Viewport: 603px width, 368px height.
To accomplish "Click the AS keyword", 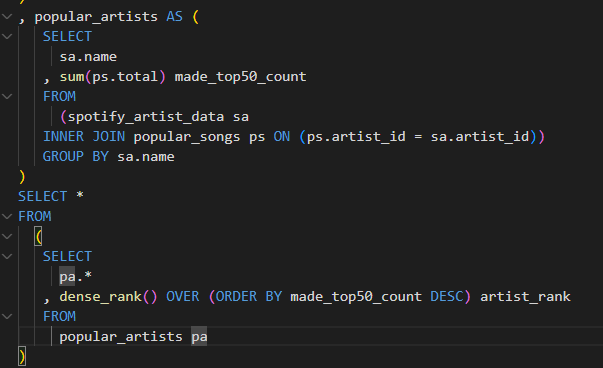I will [x=174, y=17].
